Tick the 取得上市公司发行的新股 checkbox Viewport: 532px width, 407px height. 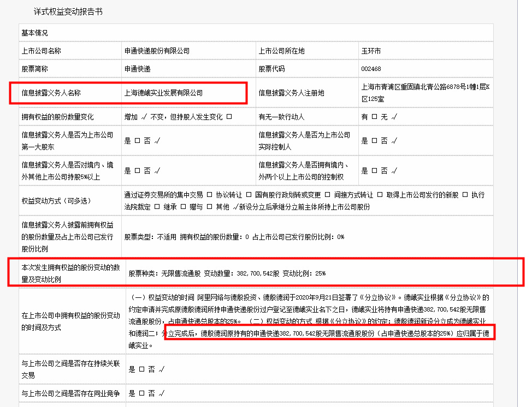465,195
